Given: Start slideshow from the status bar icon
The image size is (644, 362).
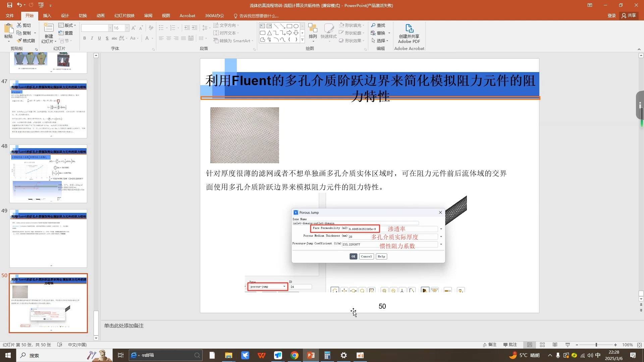Looking at the screenshot, I should pos(568,345).
